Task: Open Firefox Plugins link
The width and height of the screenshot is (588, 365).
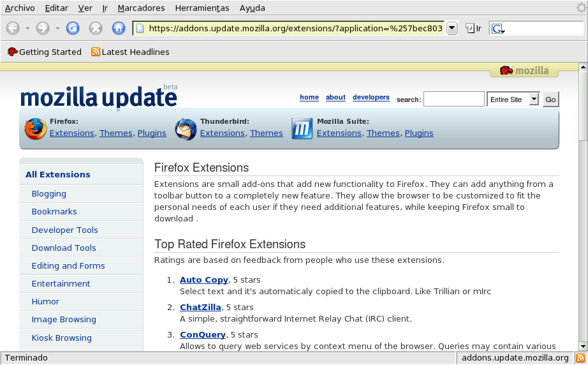Action: 152,133
